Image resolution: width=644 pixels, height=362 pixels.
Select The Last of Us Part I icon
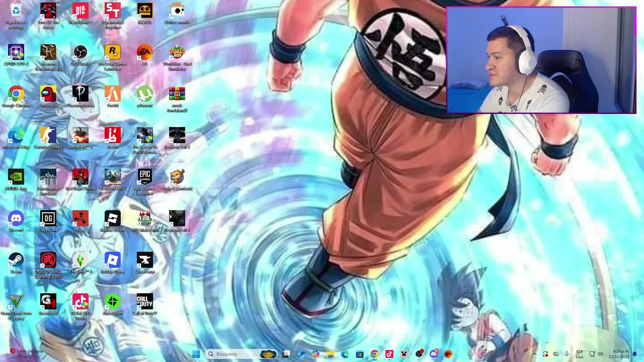click(145, 141)
